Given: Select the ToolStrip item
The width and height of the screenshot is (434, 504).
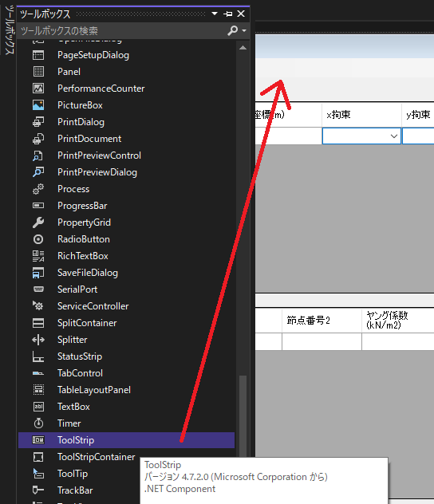Looking at the screenshot, I should pyautogui.click(x=126, y=440).
